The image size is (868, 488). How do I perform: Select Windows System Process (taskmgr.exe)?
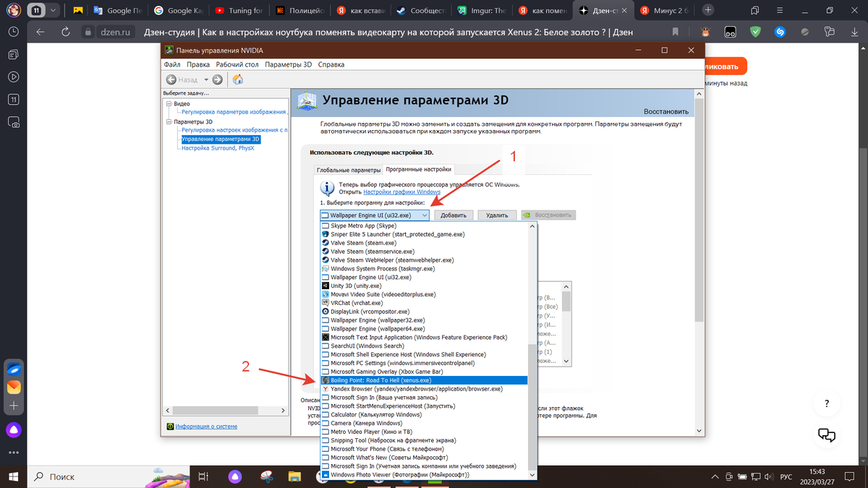point(424,269)
